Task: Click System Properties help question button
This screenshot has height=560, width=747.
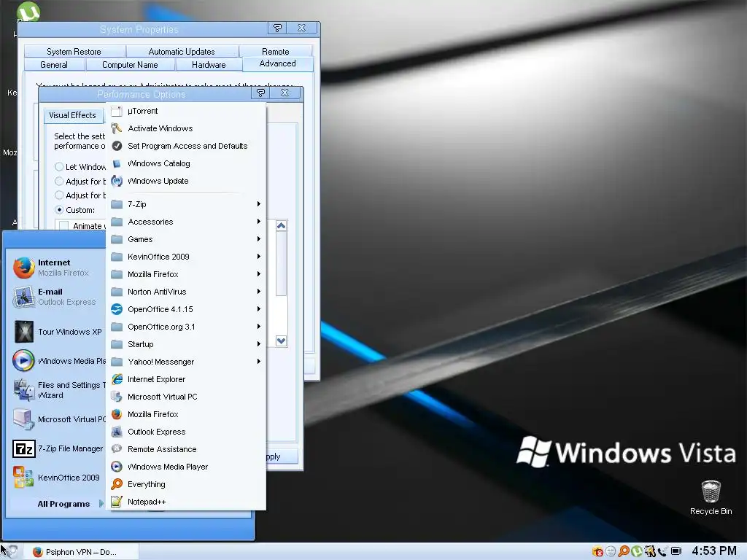Action: point(277,28)
